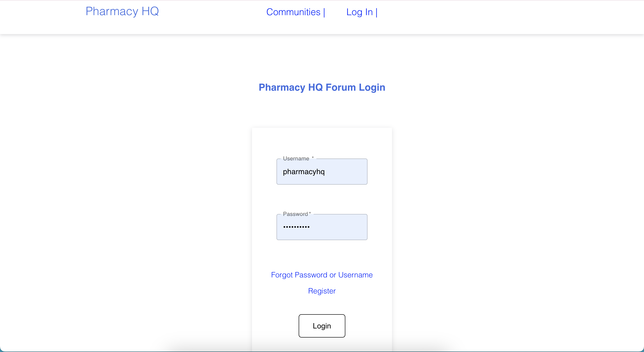Click empty space right of pharmacyhq text
This screenshot has height=352, width=644.
(x=347, y=172)
